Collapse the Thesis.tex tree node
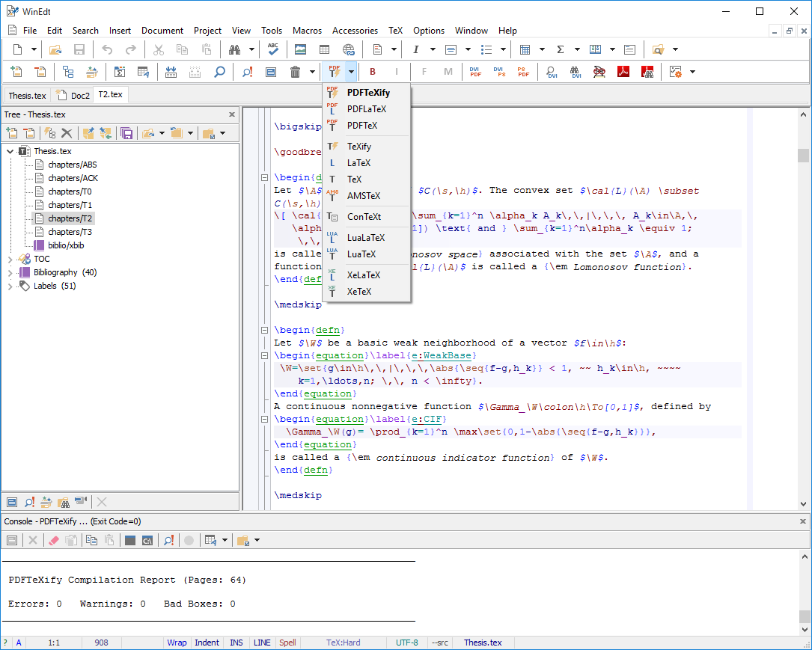The width and height of the screenshot is (812, 650). click(10, 151)
